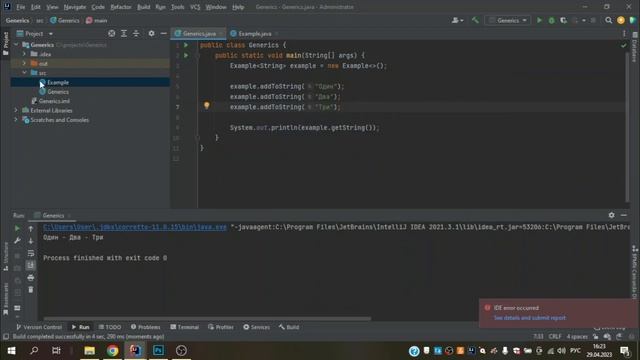Click the console horizontal scrollbar
The image size is (640, 360).
coord(207,318)
